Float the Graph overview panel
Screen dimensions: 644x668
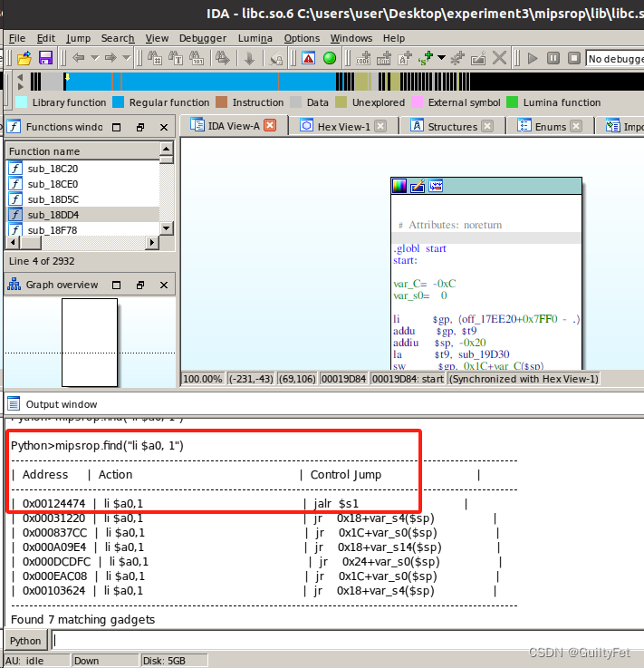coord(140,285)
